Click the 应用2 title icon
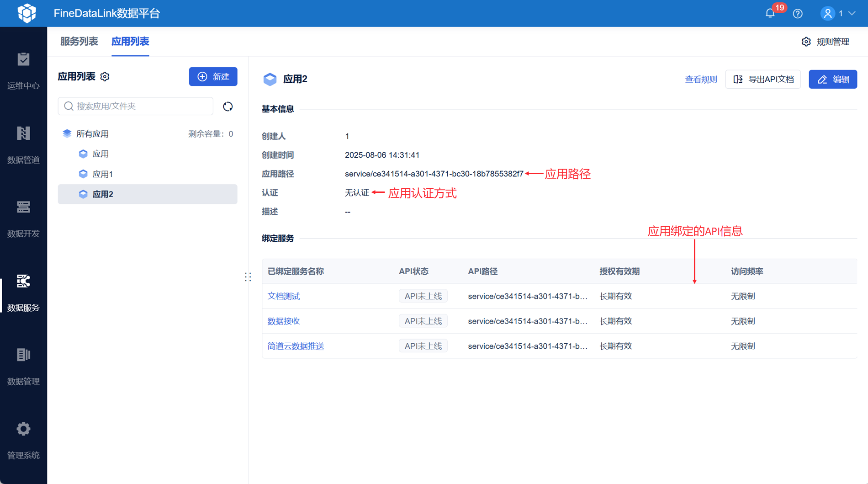The height and width of the screenshot is (484, 868). 270,79
